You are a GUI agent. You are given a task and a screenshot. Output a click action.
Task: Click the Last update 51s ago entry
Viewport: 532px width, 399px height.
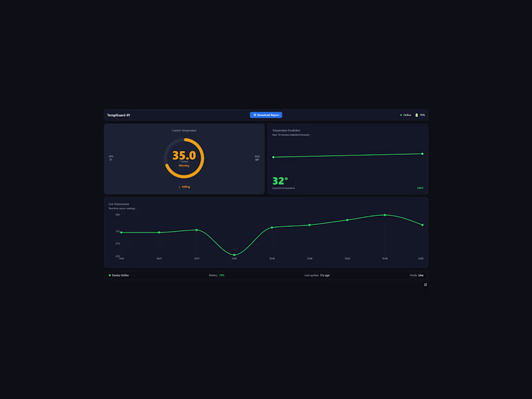(317, 275)
